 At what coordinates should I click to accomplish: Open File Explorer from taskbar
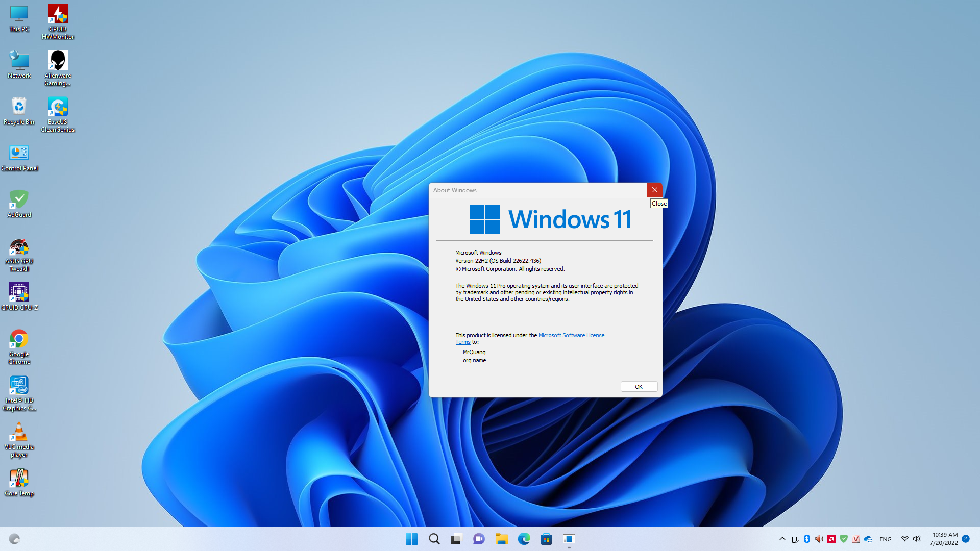pos(501,539)
